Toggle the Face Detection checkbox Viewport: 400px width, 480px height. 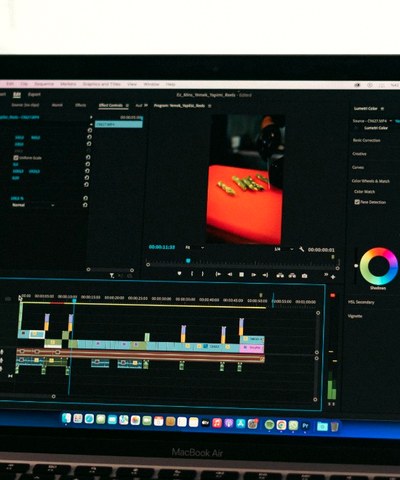pyautogui.click(x=357, y=202)
